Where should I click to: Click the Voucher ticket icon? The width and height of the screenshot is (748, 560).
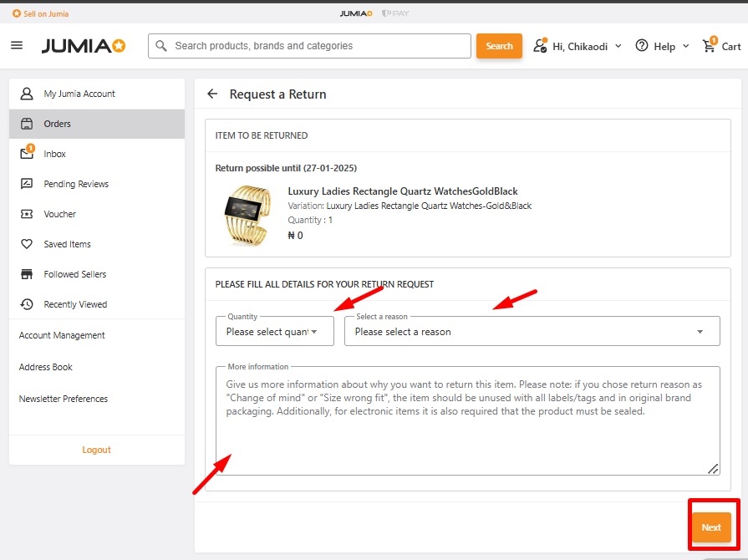click(x=27, y=214)
